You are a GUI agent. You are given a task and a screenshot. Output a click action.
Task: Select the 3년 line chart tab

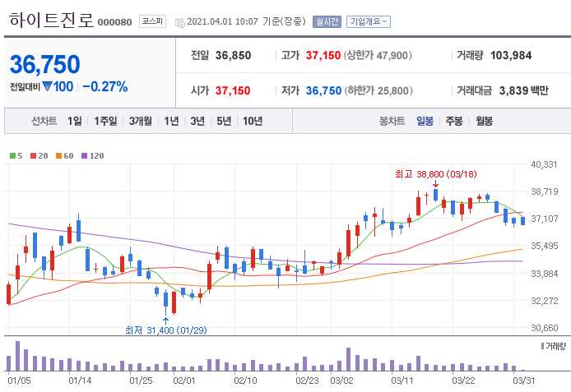point(197,121)
